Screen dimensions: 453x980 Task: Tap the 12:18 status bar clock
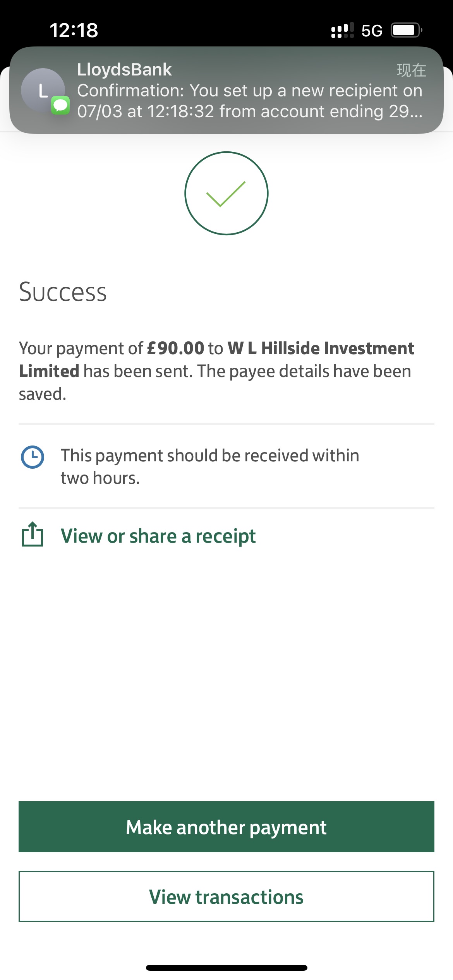click(74, 30)
